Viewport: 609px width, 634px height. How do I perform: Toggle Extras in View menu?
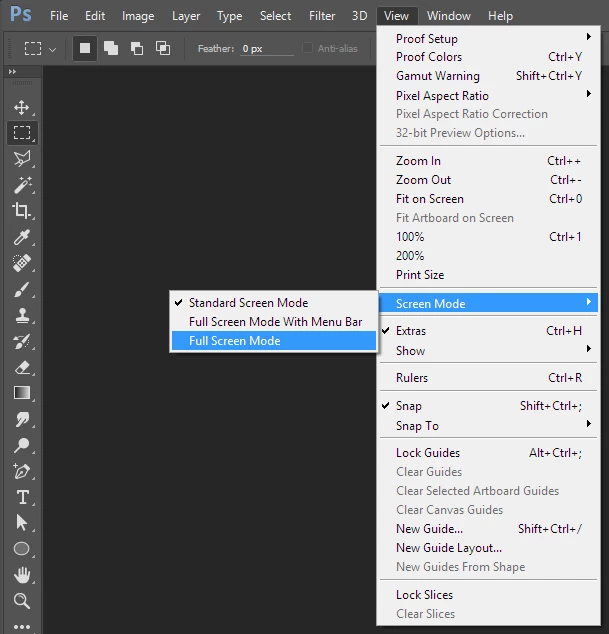click(488, 331)
